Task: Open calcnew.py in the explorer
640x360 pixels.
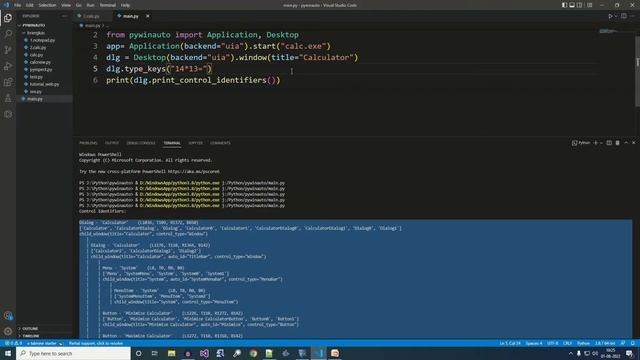Action: [44, 62]
